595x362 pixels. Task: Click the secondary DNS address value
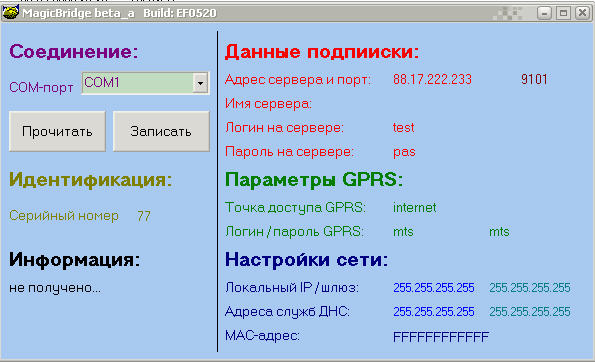coord(530,312)
